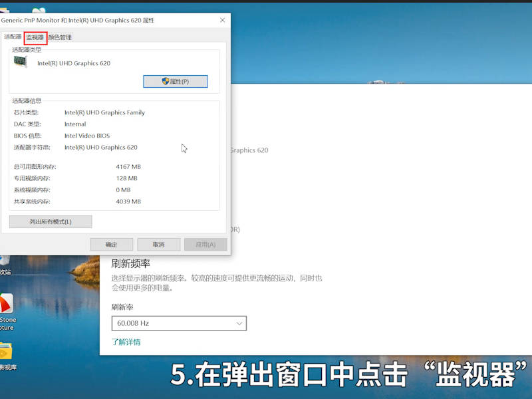Open the 刷新率 refresh rate dropdown

click(x=179, y=323)
